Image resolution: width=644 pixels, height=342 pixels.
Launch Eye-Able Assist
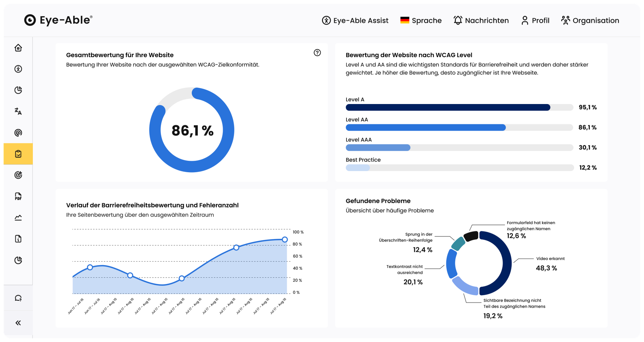[355, 20]
